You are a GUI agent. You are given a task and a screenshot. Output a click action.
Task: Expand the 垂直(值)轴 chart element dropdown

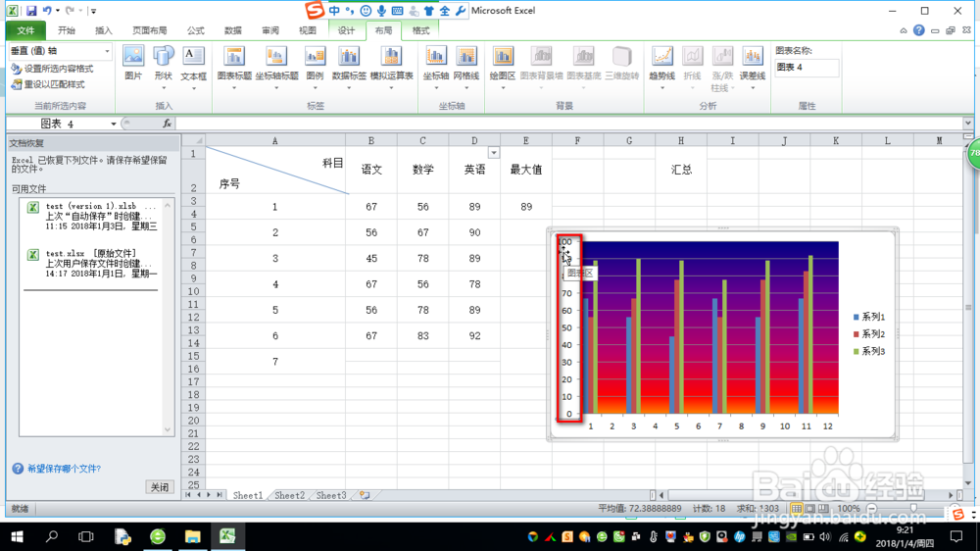(x=107, y=51)
